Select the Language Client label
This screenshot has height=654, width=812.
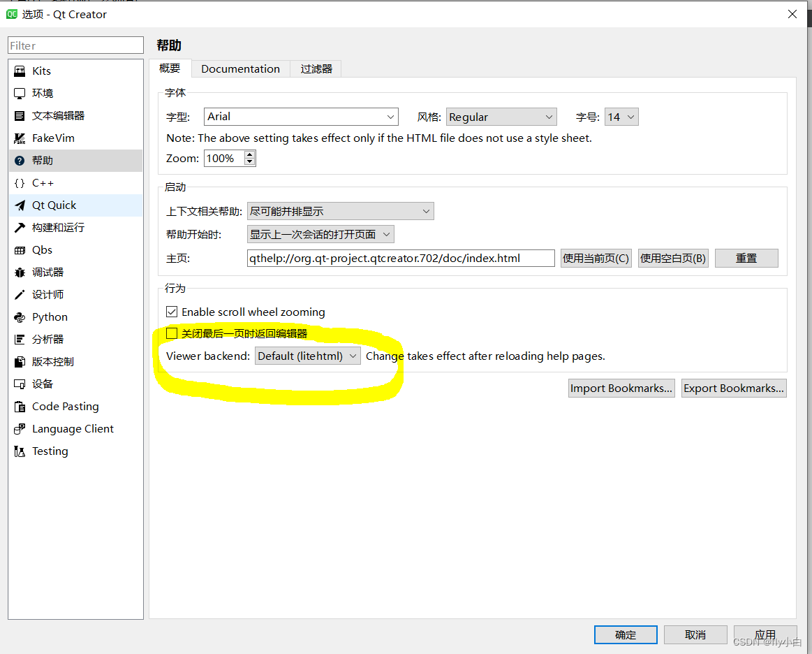tap(73, 429)
